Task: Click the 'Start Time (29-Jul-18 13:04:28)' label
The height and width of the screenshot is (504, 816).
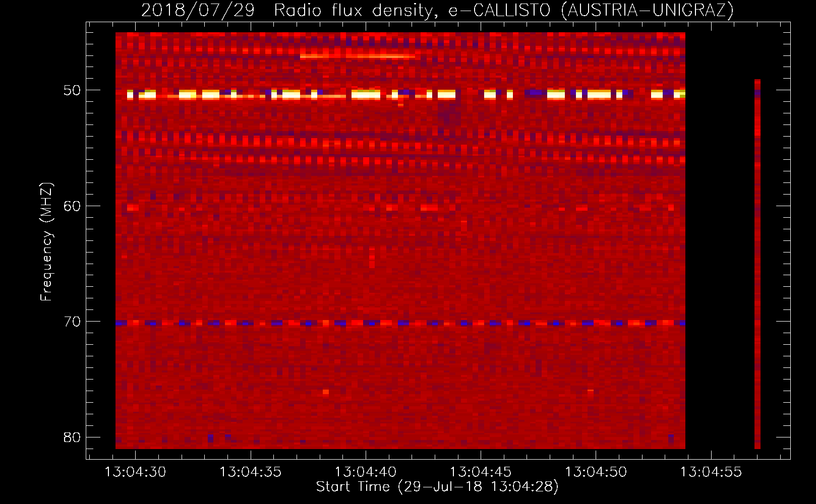Action: point(437,487)
